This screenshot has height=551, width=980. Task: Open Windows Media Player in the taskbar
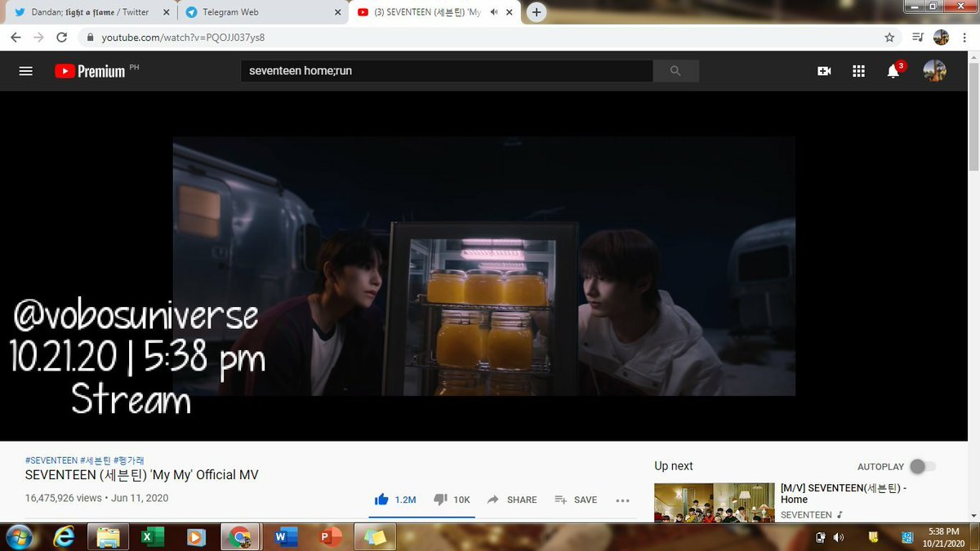pos(196,537)
